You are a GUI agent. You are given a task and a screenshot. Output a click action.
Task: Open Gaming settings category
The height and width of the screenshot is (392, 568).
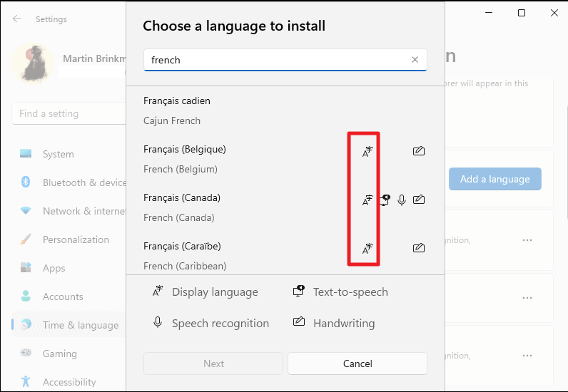pos(69,354)
